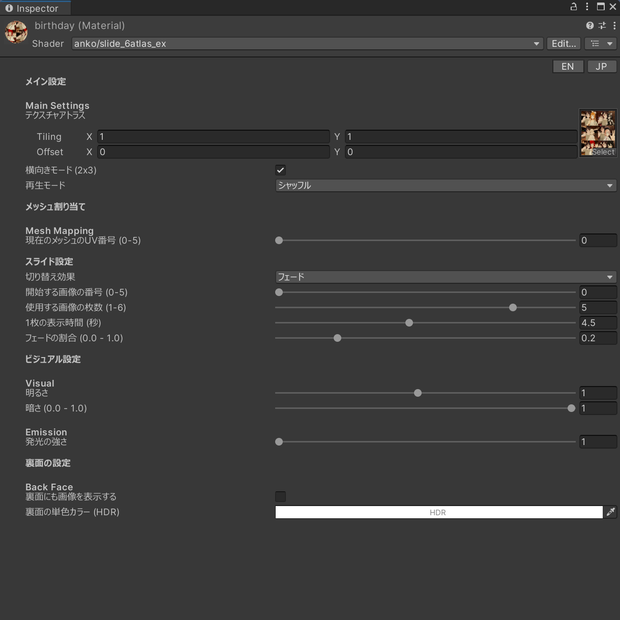Screen dimensions: 620x620
Task: Switch language to JP
Action: pyautogui.click(x=601, y=66)
